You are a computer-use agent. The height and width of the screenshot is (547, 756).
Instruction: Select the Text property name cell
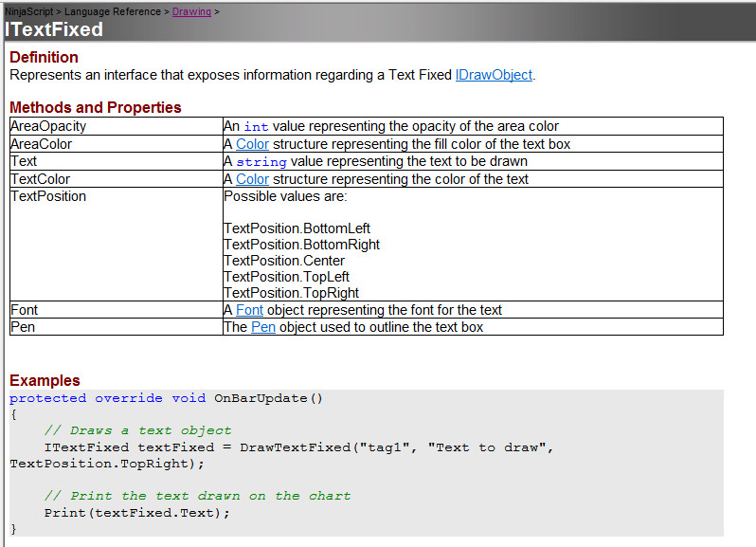(x=117, y=161)
